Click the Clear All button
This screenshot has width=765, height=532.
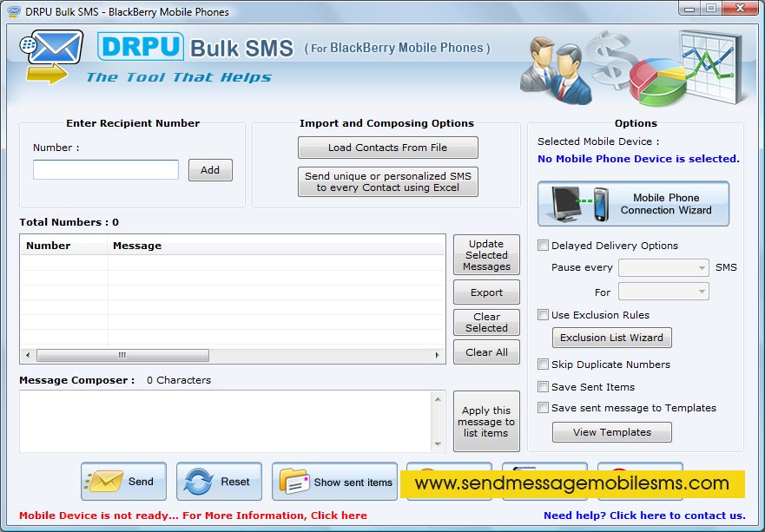pos(486,352)
